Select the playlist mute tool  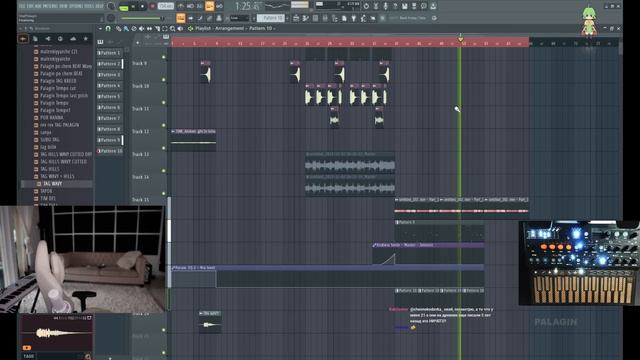(x=142, y=29)
